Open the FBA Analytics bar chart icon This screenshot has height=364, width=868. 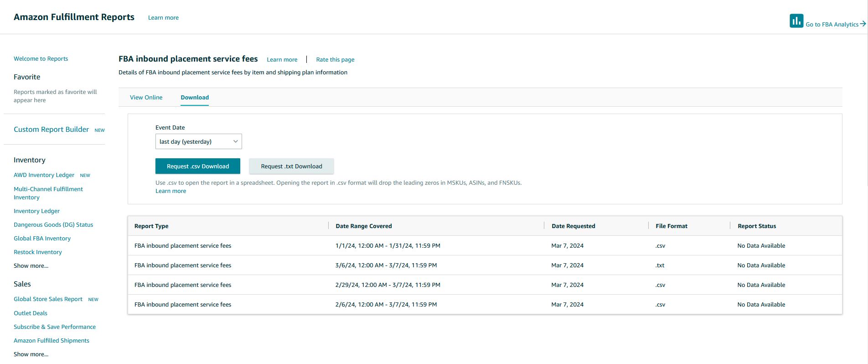click(796, 21)
